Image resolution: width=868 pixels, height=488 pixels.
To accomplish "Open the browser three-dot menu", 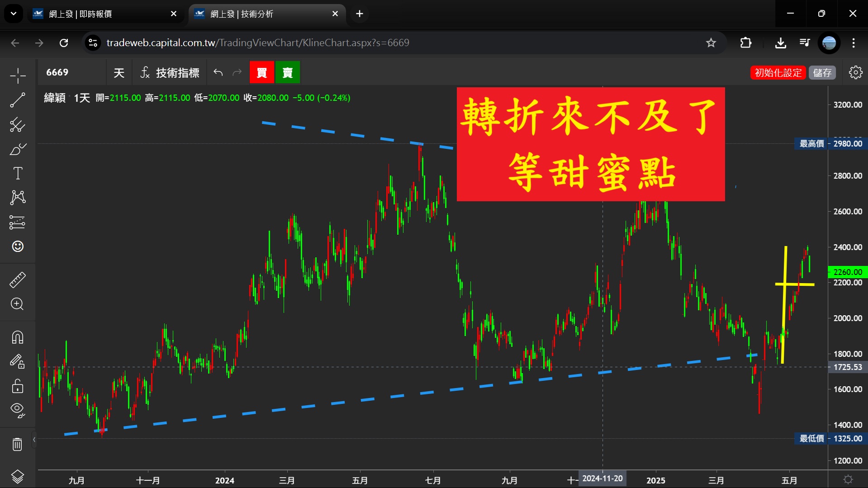I will 854,43.
